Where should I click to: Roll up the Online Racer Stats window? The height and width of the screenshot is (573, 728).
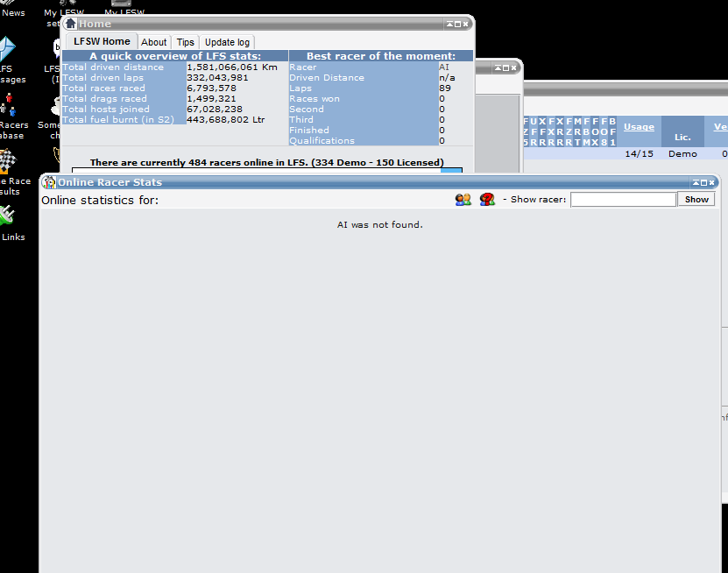(x=696, y=183)
